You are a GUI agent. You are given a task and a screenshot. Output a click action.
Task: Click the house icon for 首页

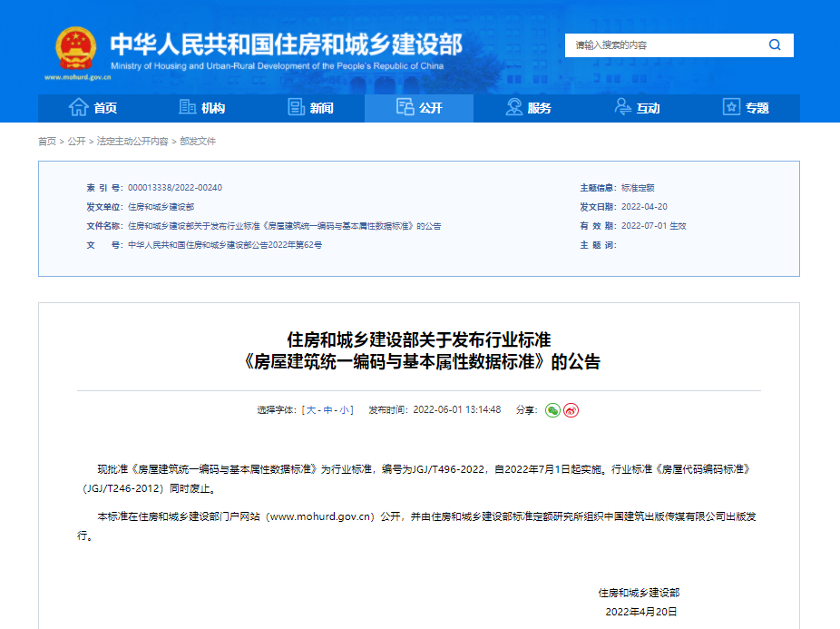[79, 108]
